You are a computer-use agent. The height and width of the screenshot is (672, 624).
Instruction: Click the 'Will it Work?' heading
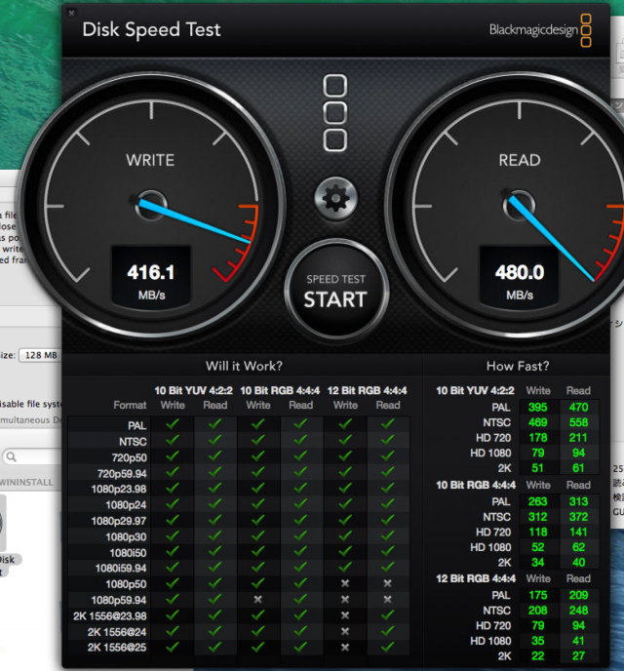click(244, 366)
